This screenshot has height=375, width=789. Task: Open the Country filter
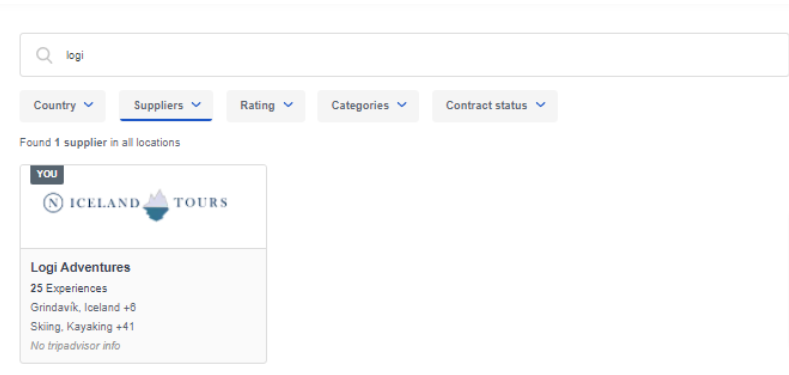[x=62, y=106]
